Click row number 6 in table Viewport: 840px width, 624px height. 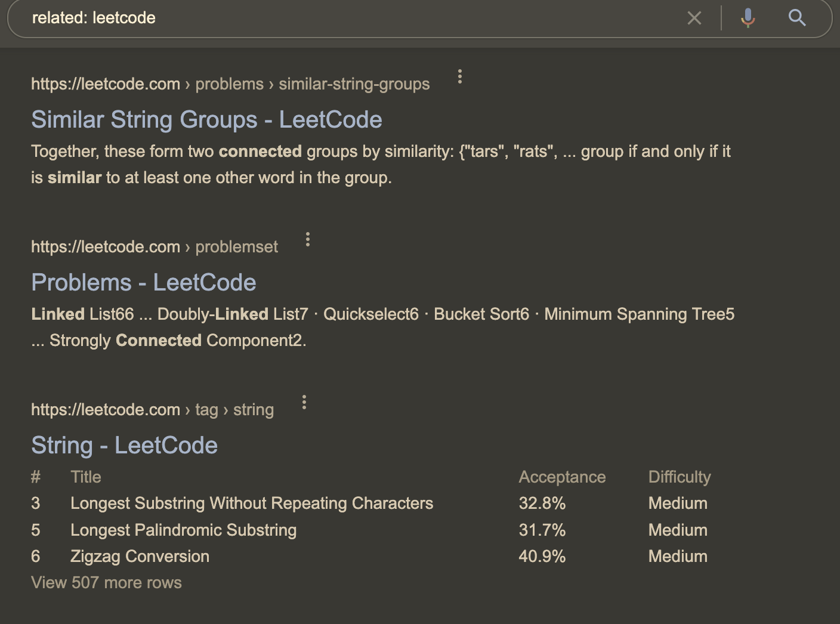[x=36, y=556]
